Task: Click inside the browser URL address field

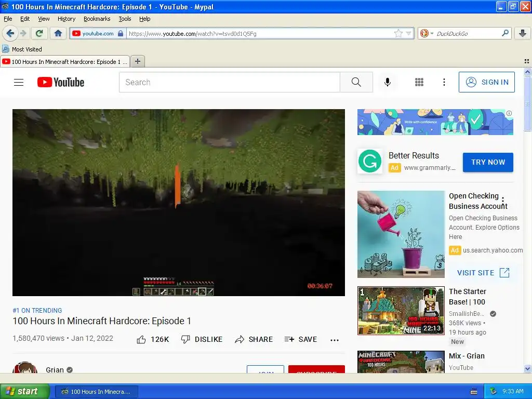Action: click(260, 34)
